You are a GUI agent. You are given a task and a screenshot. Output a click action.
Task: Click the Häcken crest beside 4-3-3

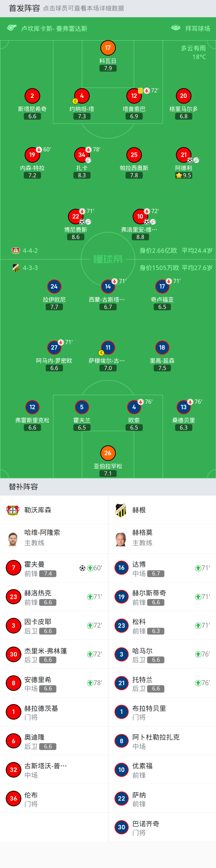coord(16,268)
